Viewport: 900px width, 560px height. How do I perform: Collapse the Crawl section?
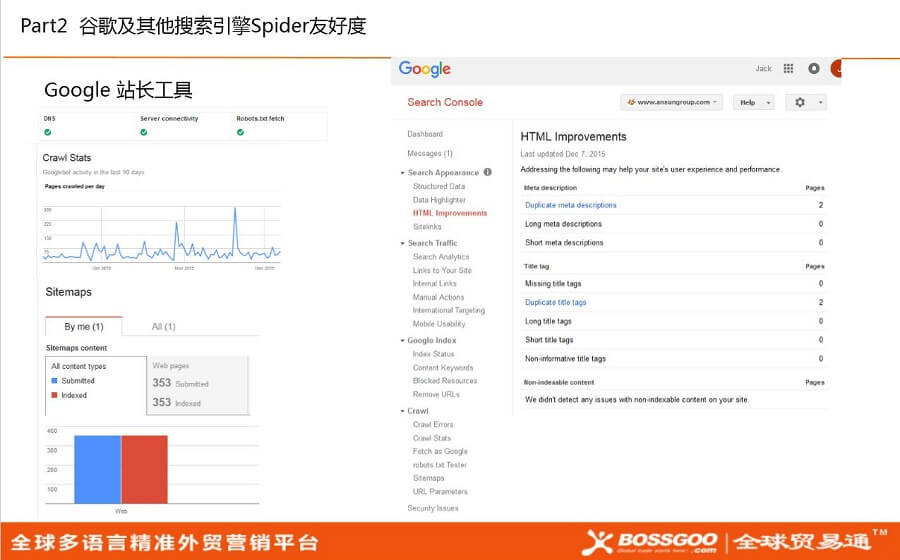coord(402,411)
